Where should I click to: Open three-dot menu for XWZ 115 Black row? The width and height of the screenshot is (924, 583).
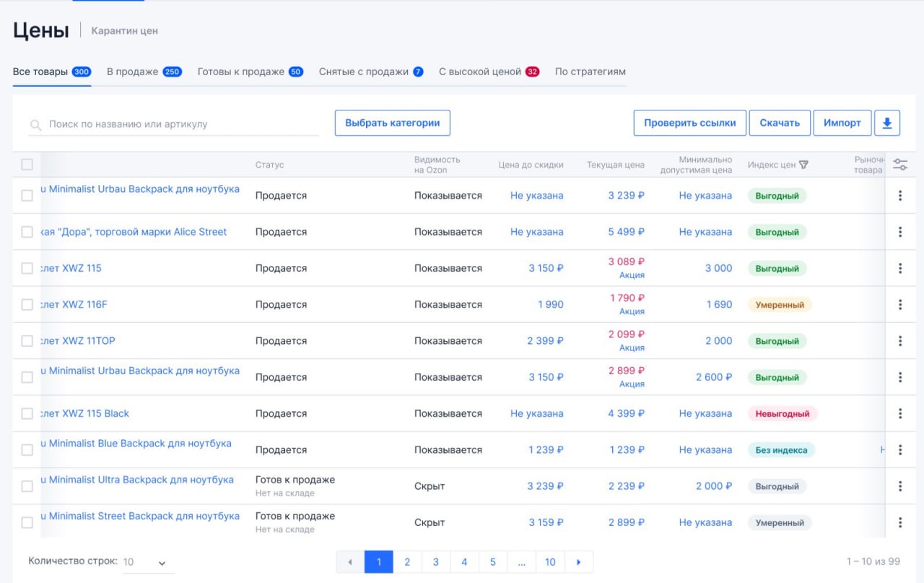coord(900,413)
